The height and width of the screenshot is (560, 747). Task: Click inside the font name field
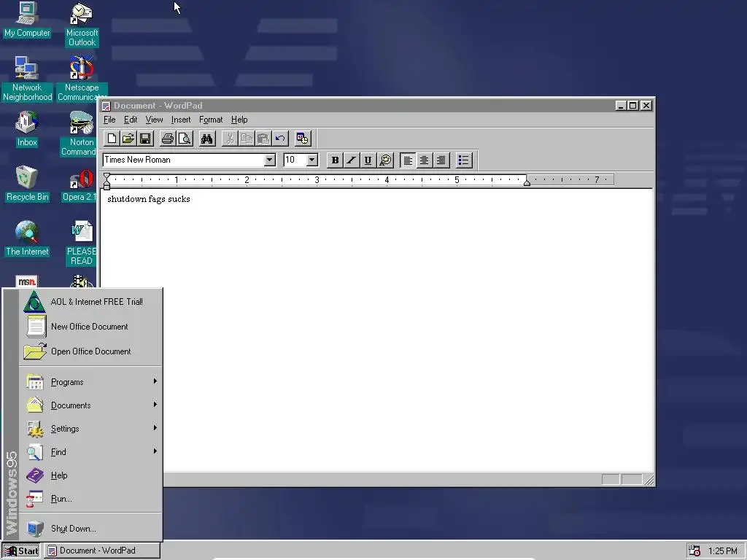(x=183, y=160)
